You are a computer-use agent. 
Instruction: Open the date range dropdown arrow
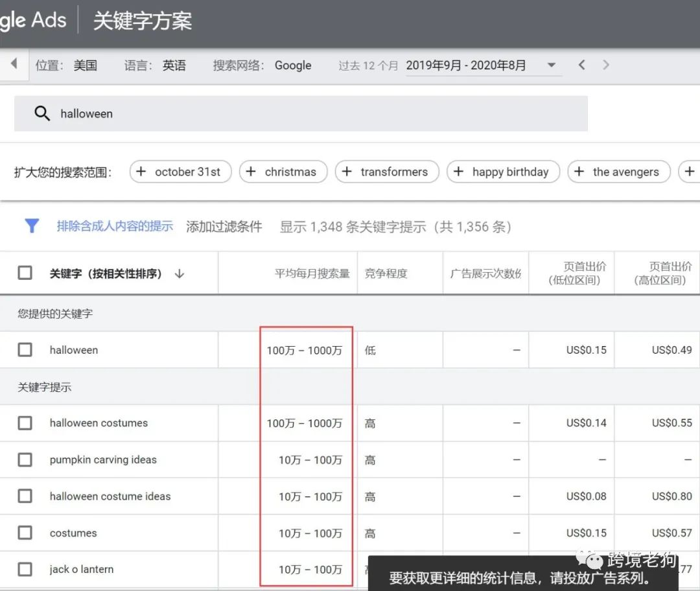(552, 65)
